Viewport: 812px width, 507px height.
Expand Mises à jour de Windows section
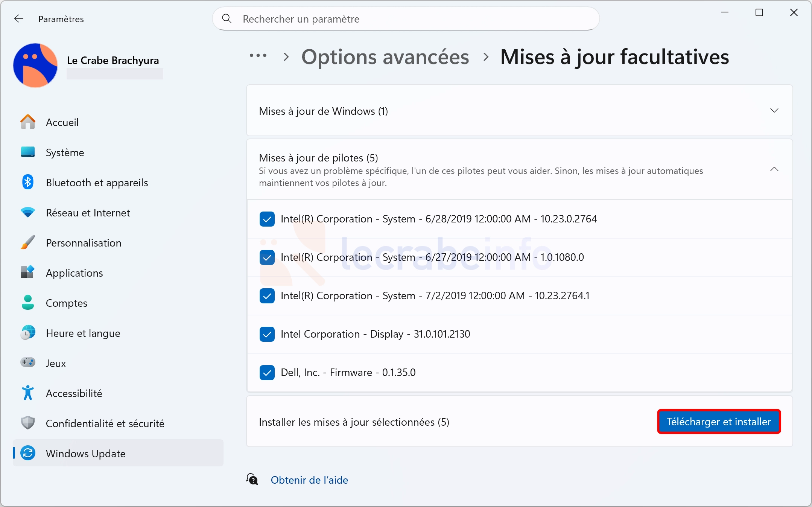pos(774,111)
